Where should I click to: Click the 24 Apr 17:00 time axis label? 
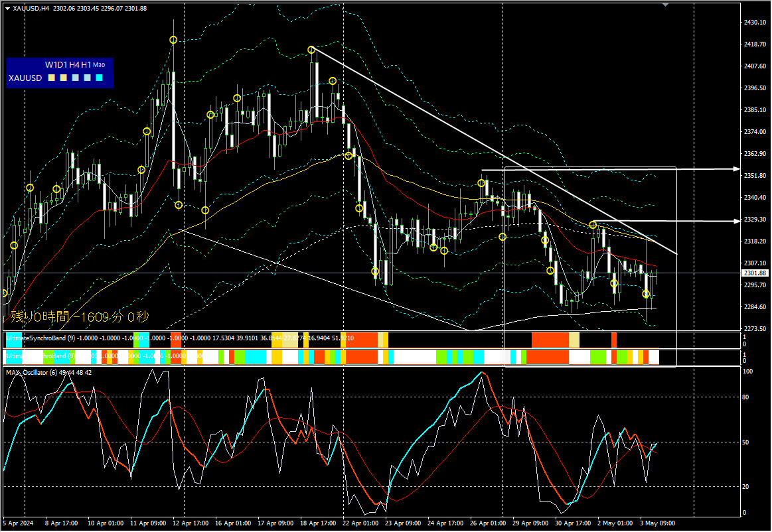[x=445, y=523]
